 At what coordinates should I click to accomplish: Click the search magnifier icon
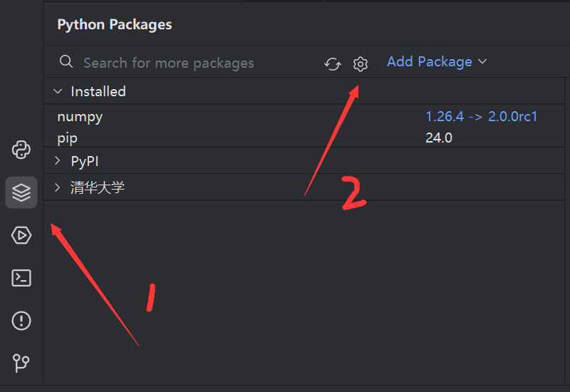pos(66,62)
